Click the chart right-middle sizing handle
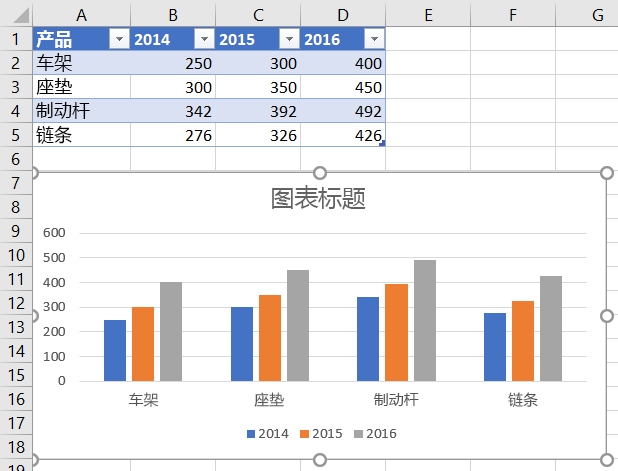Screen dimensions: 618x471 click(x=607, y=316)
